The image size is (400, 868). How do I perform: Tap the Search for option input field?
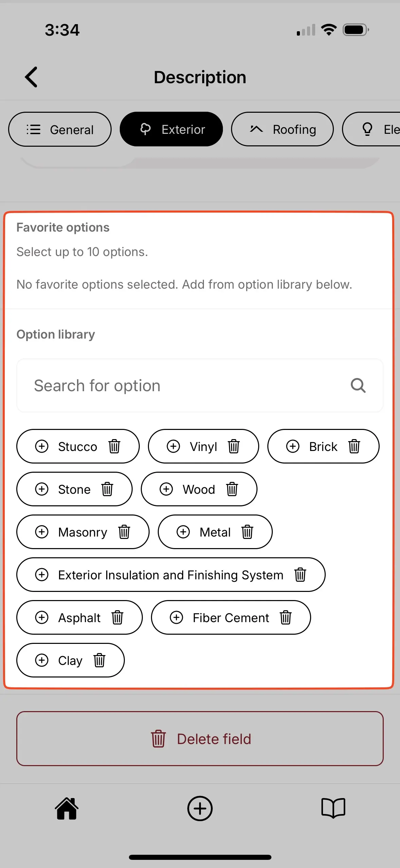136,385
